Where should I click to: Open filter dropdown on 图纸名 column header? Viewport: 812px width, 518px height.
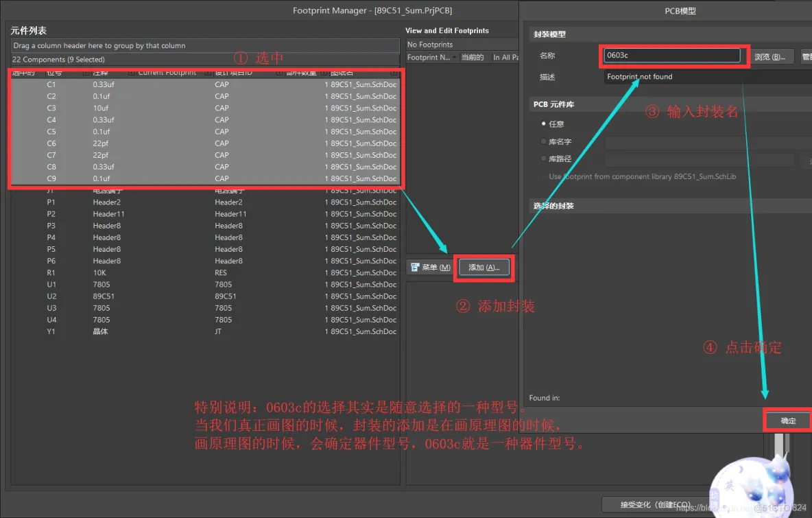(394, 73)
